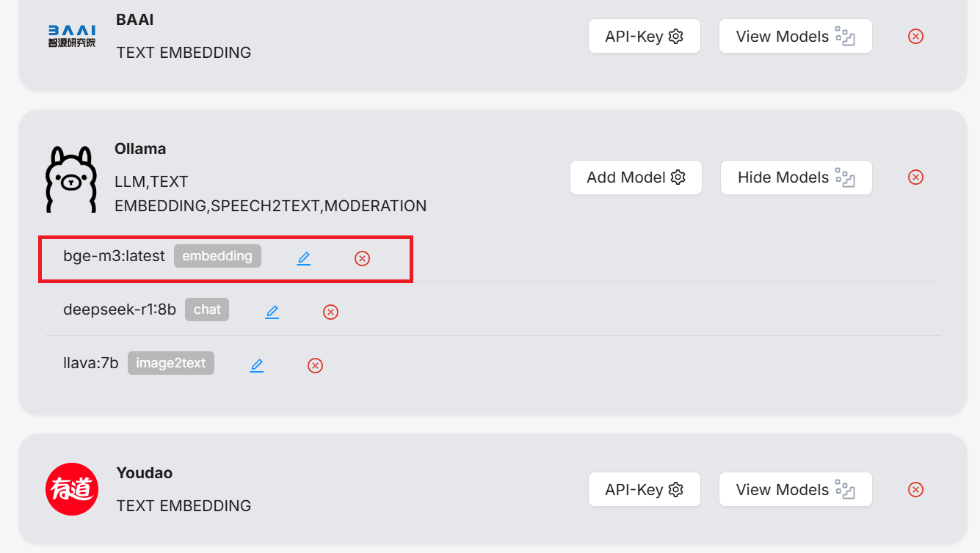This screenshot has height=553, width=980.
Task: Edit the deepseek-r1:8b model
Action: click(x=272, y=312)
